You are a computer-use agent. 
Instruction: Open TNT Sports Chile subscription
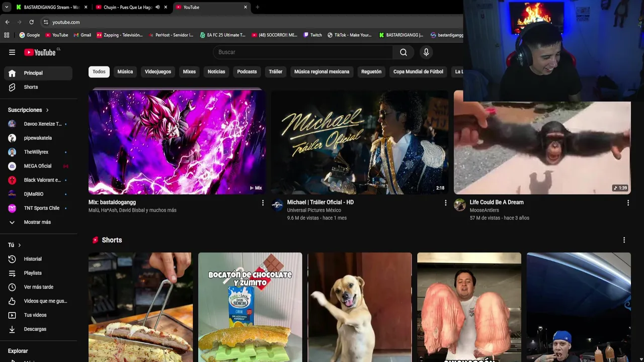[38, 208]
